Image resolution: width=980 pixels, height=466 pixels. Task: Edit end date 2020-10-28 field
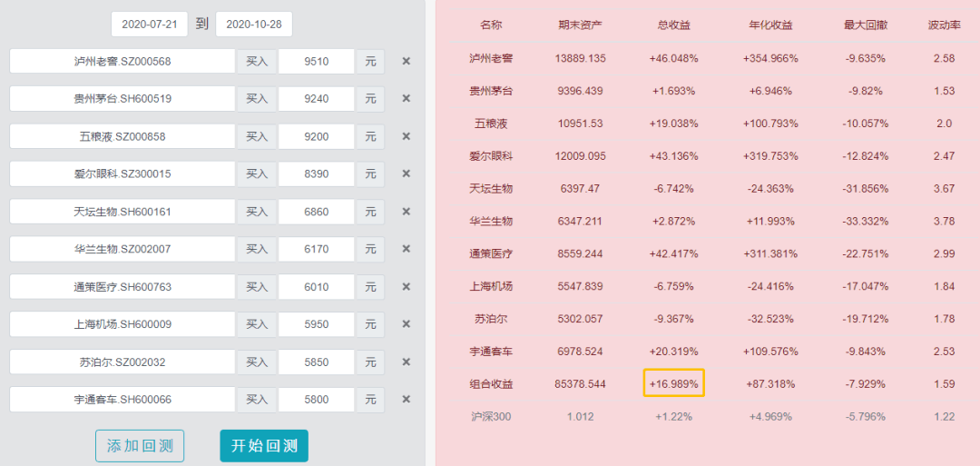click(x=254, y=25)
